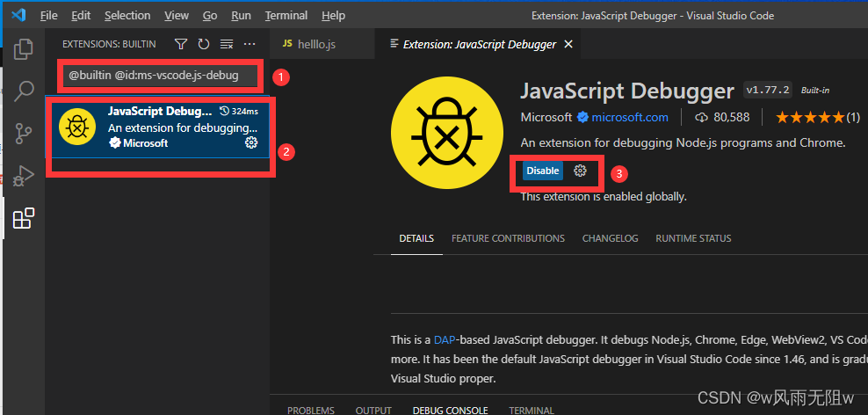The width and height of the screenshot is (868, 415).
Task: Click the Built-in label
Action: click(815, 91)
